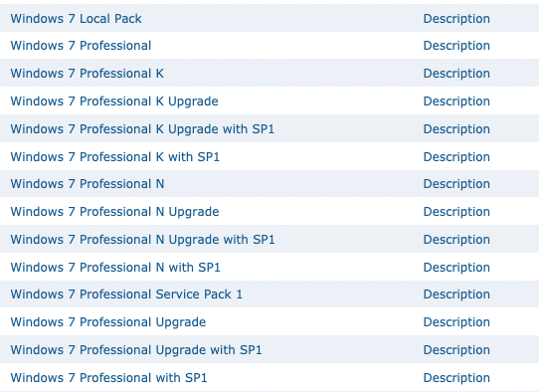View Description for Professional K Upgrade row
539x392 pixels.
[456, 101]
